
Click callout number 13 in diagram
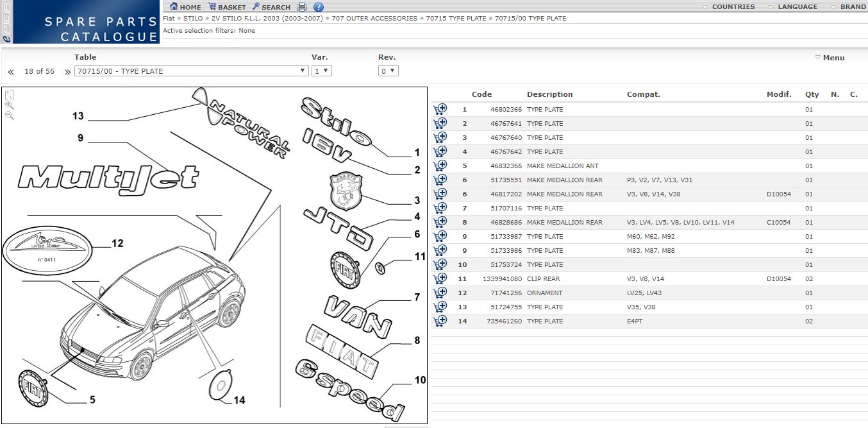click(x=78, y=116)
